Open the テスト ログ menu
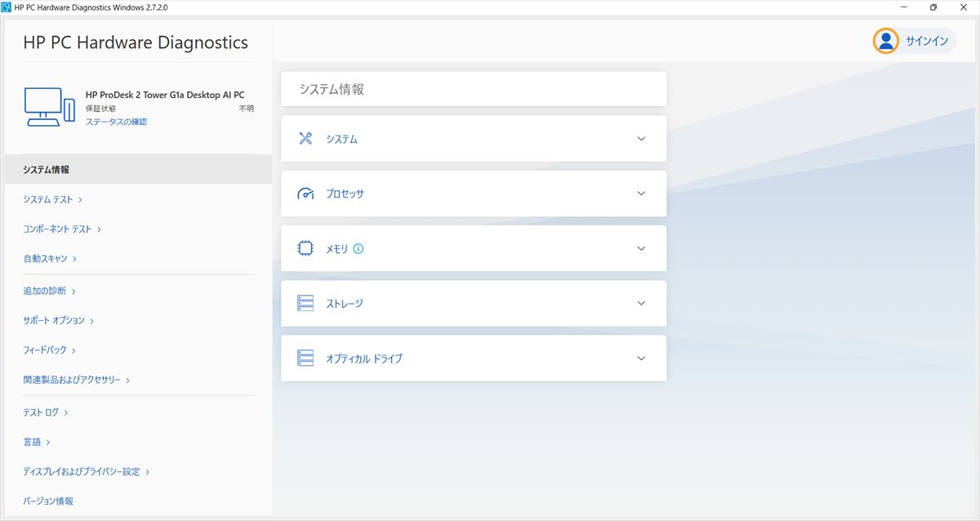 coord(46,412)
